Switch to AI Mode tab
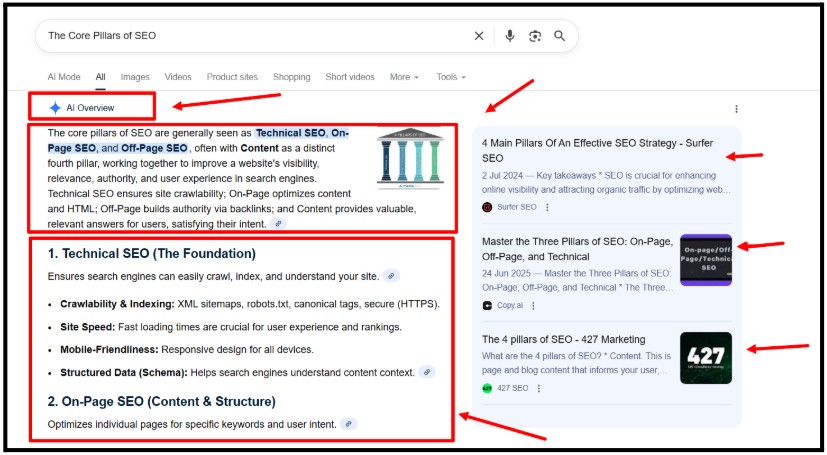Image resolution: width=827 pixels, height=455 pixels. pos(64,77)
